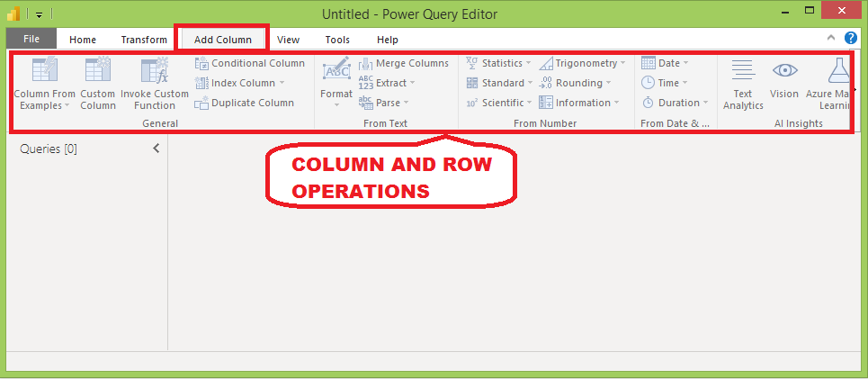Expand Column From Examples dropdown arrow

[67, 105]
